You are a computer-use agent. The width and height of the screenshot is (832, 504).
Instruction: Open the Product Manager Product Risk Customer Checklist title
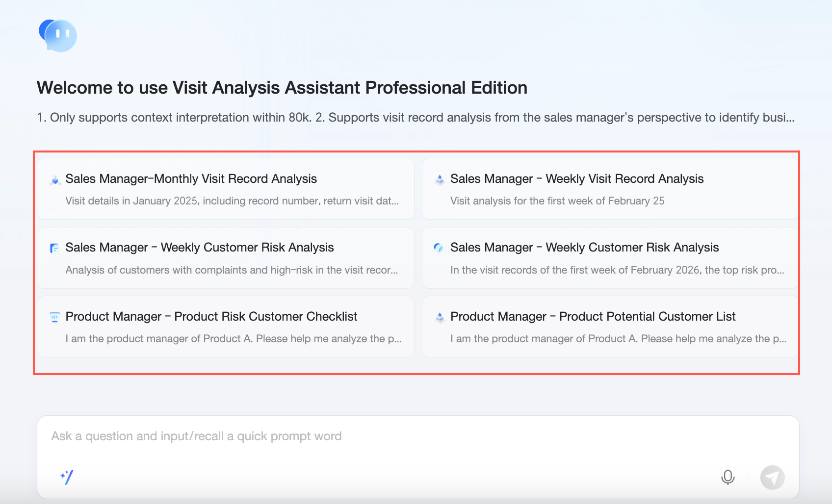[x=211, y=317]
